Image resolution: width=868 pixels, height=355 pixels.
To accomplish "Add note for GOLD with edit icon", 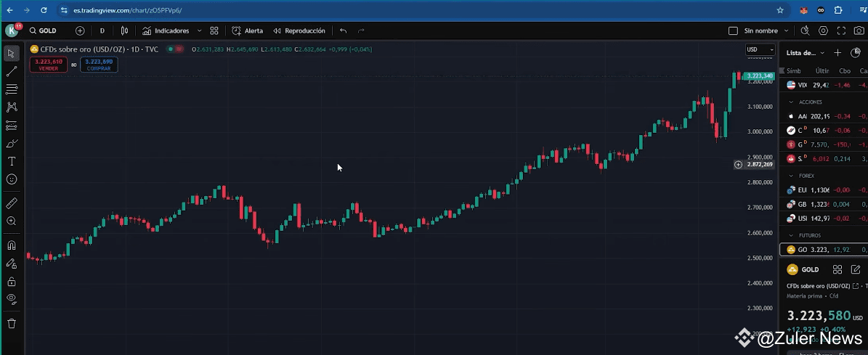I will (855, 270).
